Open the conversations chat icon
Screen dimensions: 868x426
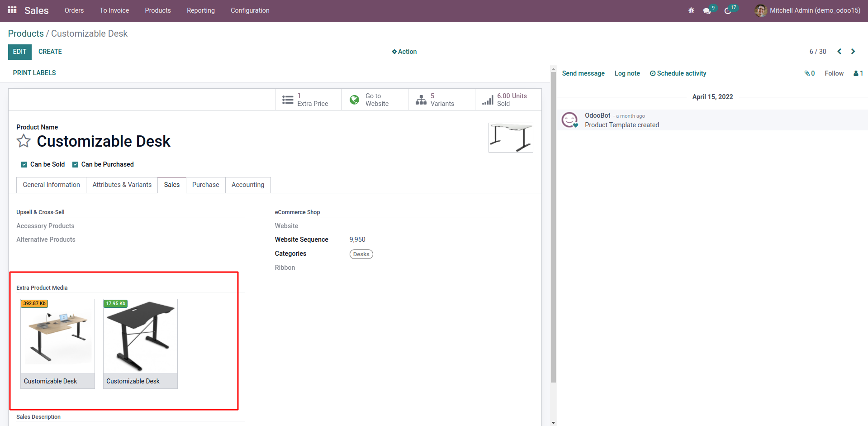[x=707, y=11]
